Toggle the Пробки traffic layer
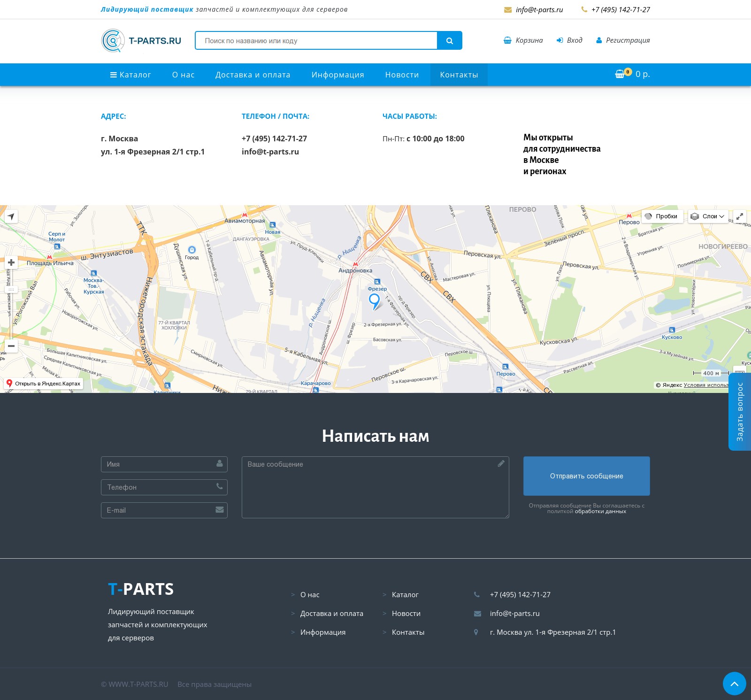 click(662, 216)
